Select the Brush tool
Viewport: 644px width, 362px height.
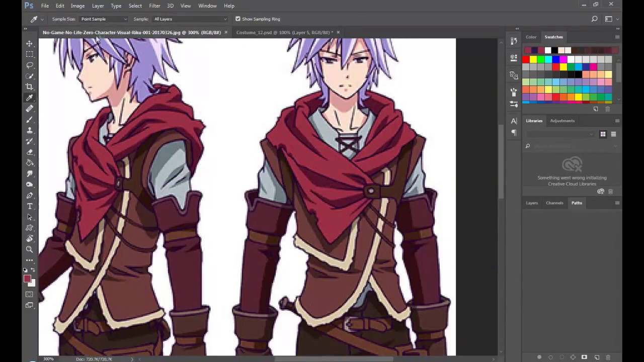pyautogui.click(x=30, y=120)
